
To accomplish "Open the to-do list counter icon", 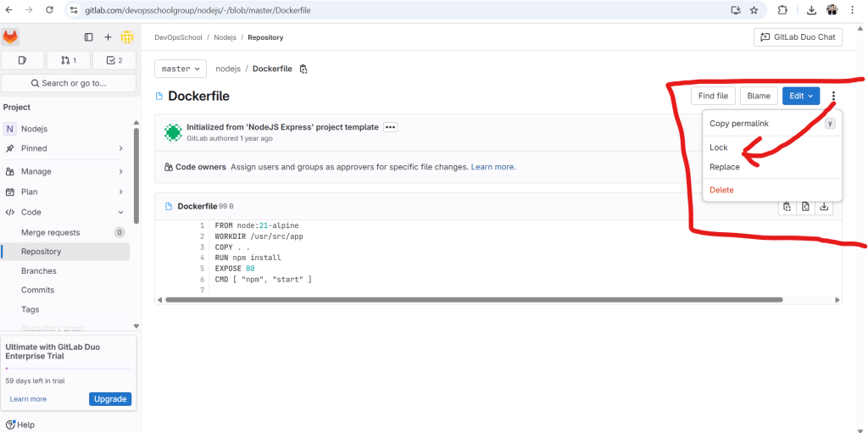I will pos(114,60).
